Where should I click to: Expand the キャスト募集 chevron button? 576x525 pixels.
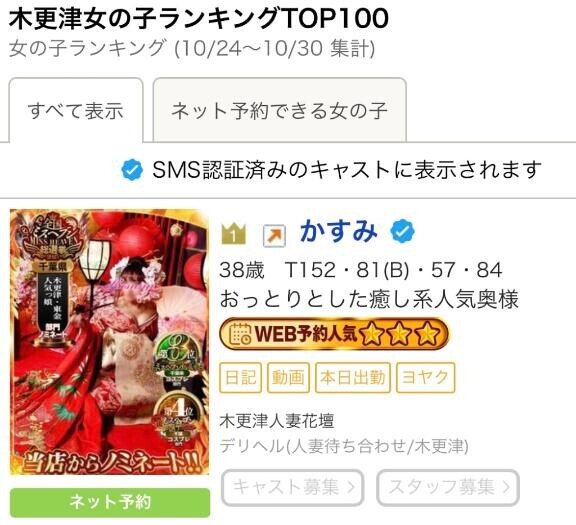pyautogui.click(x=293, y=487)
